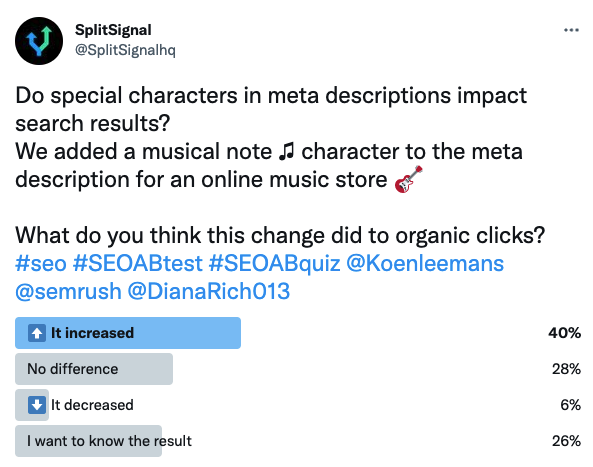Open the three-dot more options menu
593x467 pixels.
571,30
